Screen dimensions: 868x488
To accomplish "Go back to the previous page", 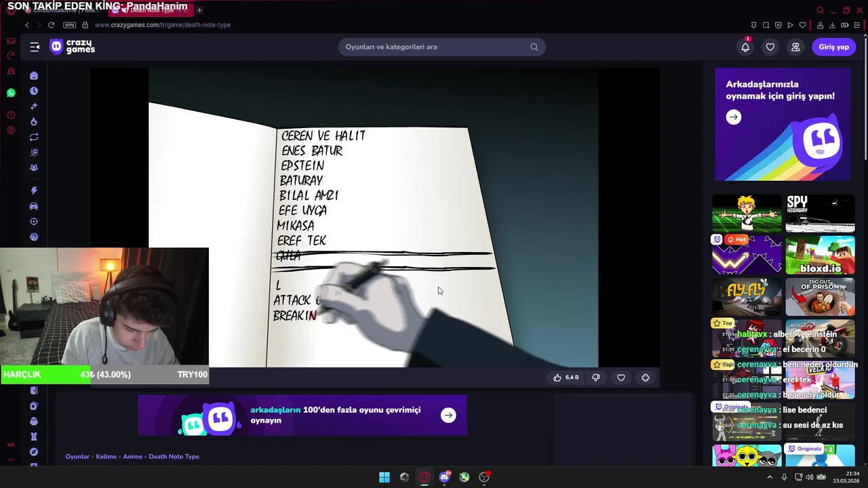I will (27, 25).
